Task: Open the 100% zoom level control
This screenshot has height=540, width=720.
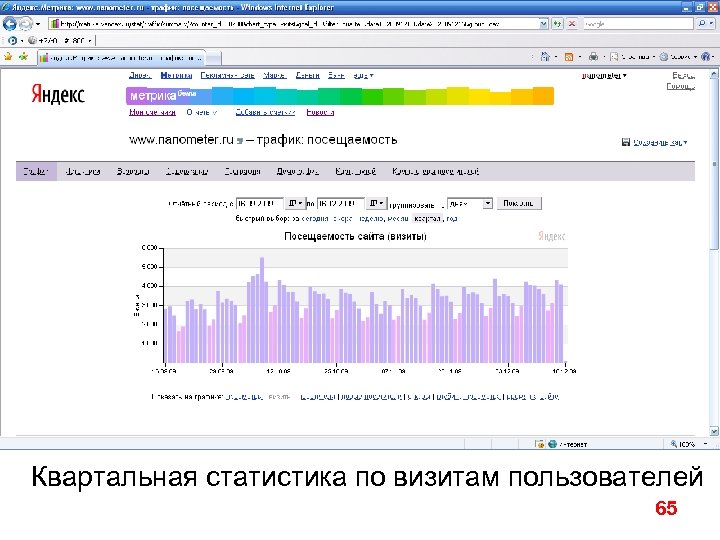Action: pyautogui.click(x=688, y=444)
